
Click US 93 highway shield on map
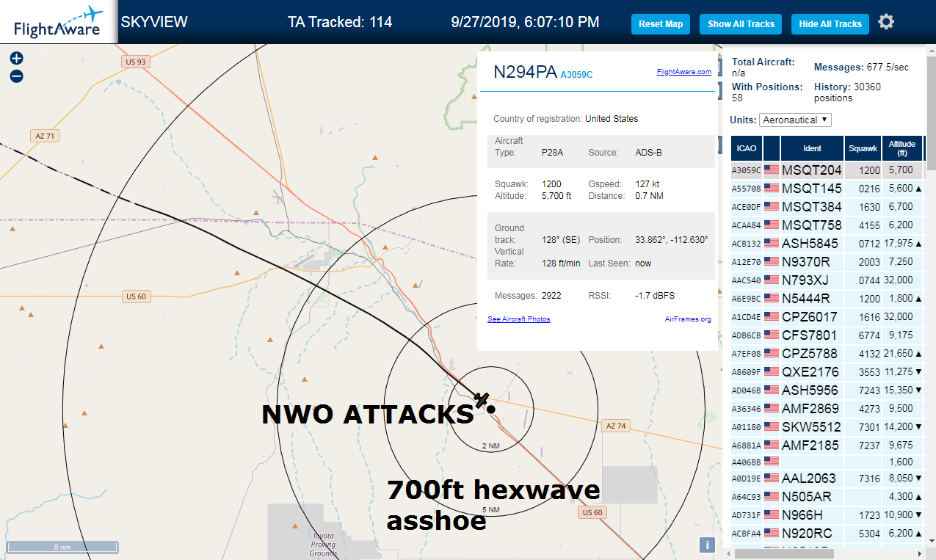(136, 62)
